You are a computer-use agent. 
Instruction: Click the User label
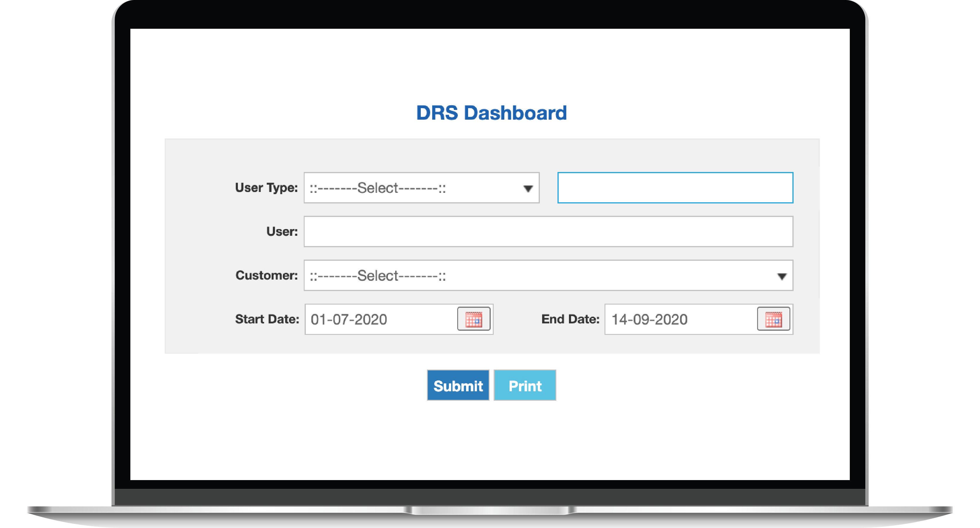(282, 231)
